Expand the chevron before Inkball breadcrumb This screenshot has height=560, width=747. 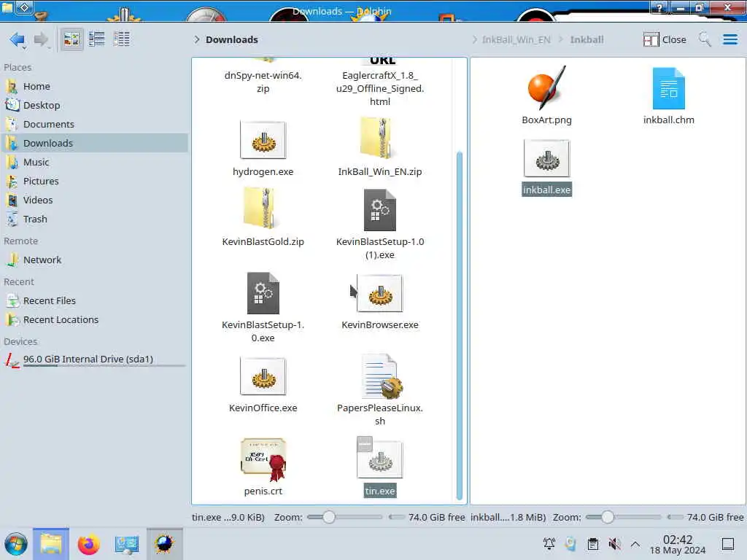pyautogui.click(x=561, y=39)
